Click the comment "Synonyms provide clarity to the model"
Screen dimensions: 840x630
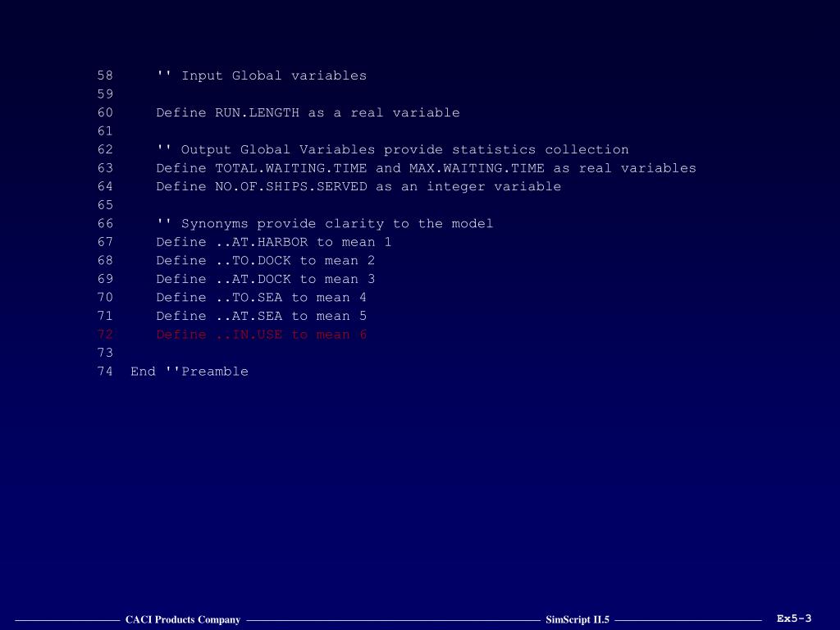[x=325, y=223]
